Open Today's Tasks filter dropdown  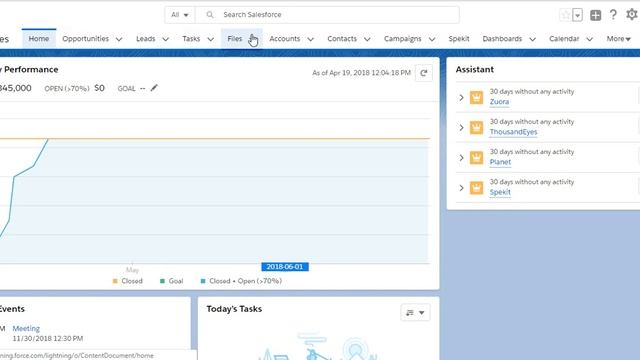tap(415, 313)
